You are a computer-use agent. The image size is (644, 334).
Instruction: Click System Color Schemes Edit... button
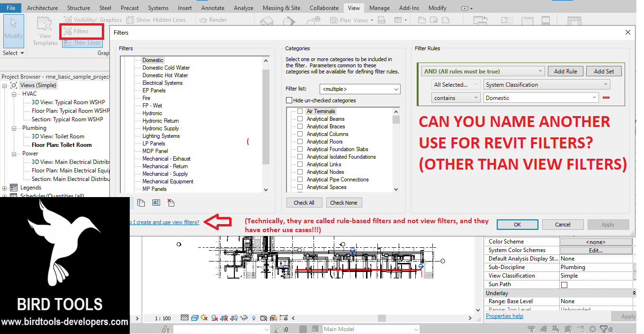coord(596,250)
